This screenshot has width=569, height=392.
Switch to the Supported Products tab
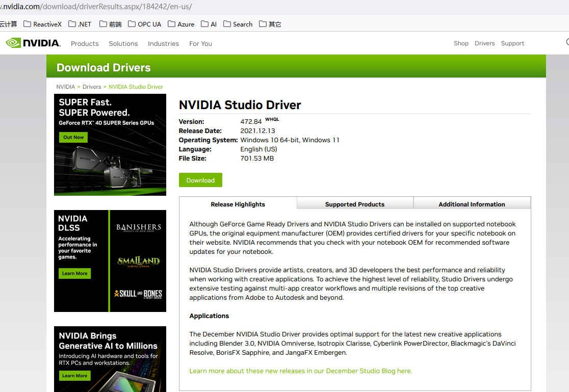point(354,203)
